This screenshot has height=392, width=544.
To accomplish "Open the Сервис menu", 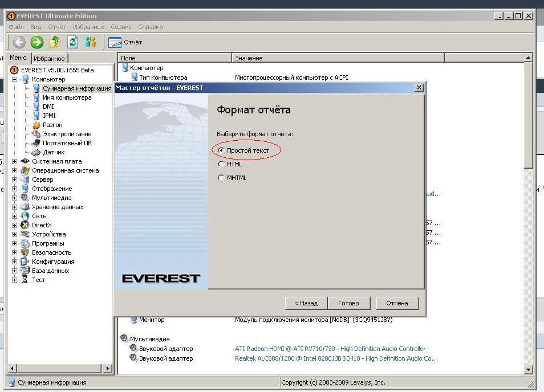I will [x=121, y=27].
